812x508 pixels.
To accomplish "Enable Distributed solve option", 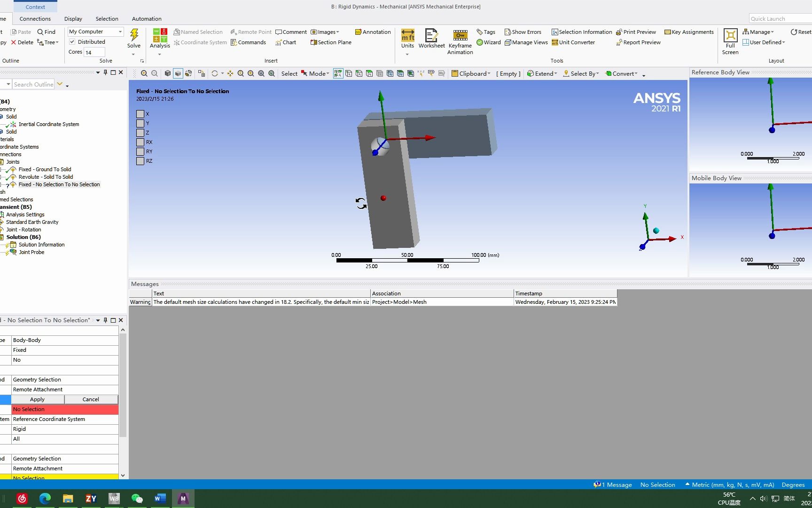I will [72, 41].
